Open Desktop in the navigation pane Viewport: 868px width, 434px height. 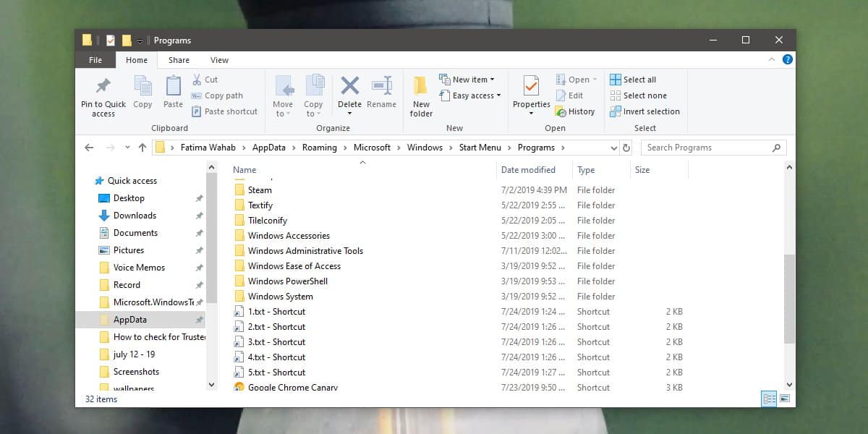pyautogui.click(x=129, y=198)
